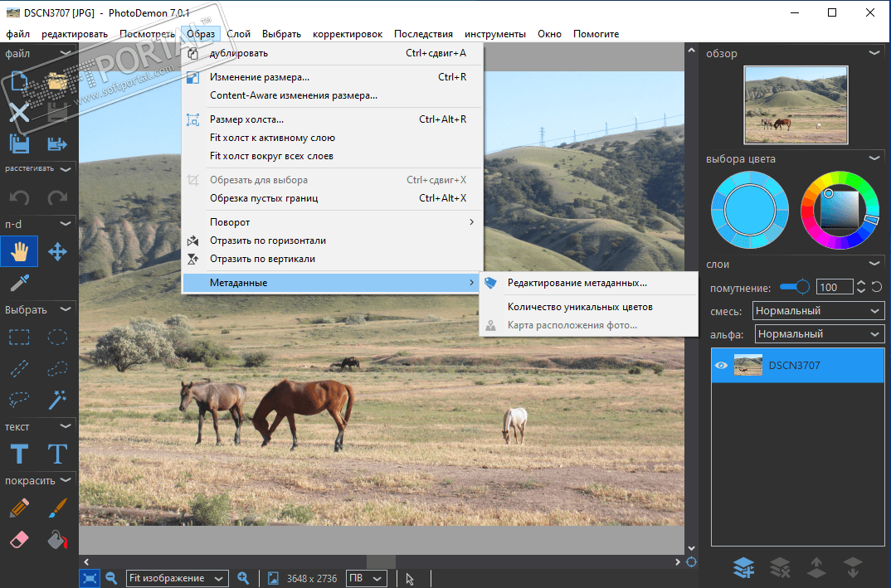
Task: Zoom in with the plus magnifier
Action: click(243, 578)
